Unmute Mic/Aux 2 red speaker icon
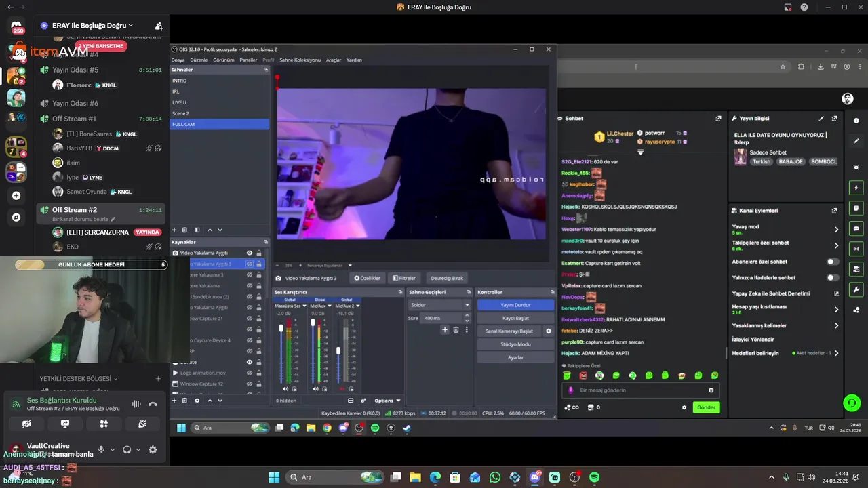 pyautogui.click(x=342, y=389)
